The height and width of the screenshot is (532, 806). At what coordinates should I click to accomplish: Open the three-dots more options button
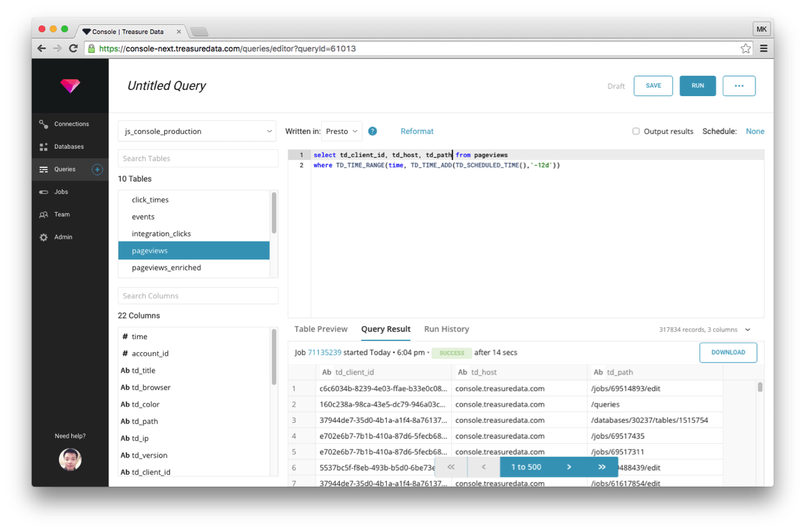pos(739,86)
